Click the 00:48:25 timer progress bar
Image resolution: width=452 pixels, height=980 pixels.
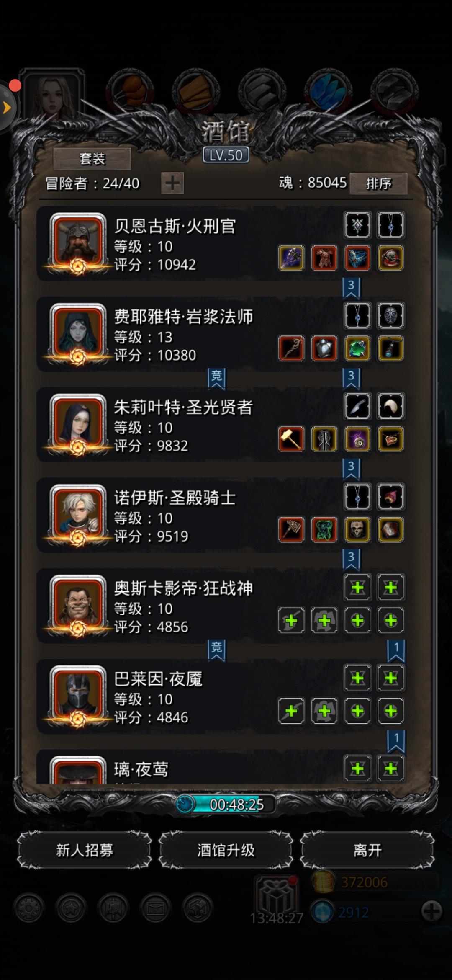[226, 804]
